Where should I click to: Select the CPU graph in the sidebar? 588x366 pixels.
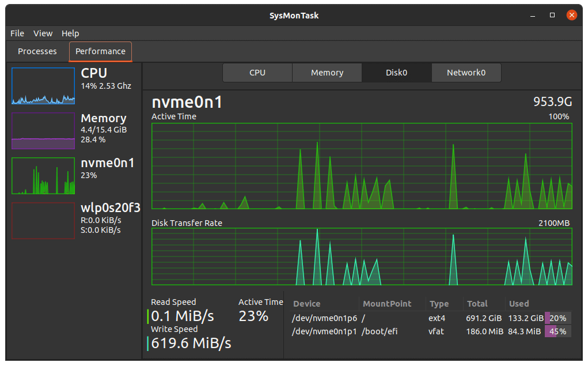pos(43,85)
